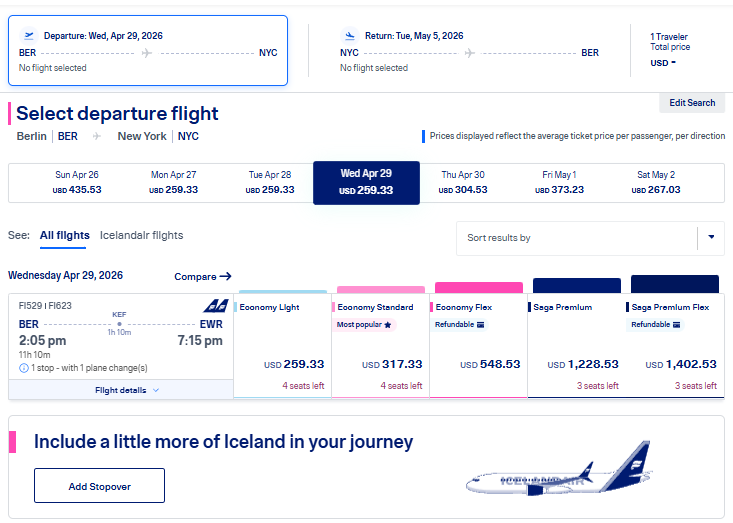
Task: Click the Icelandair airplane image
Action: (558, 469)
